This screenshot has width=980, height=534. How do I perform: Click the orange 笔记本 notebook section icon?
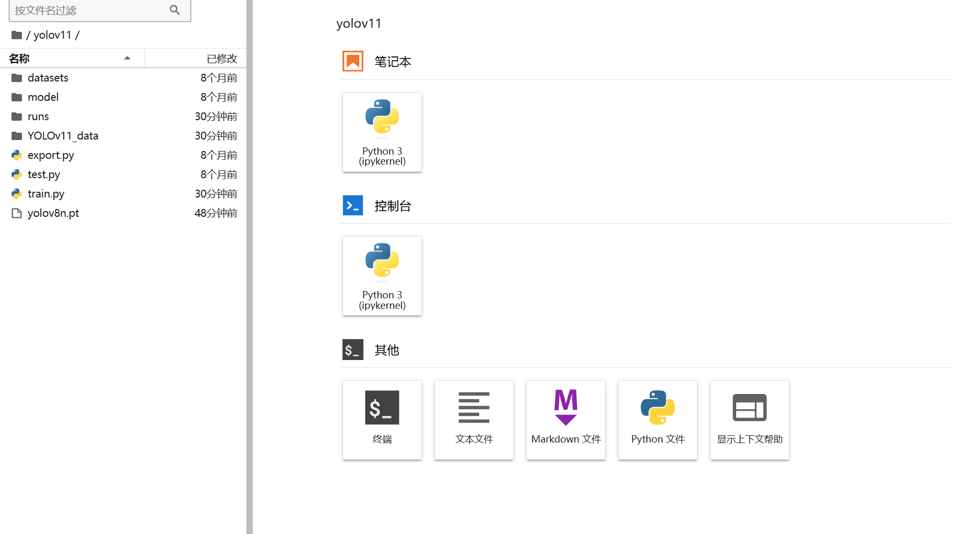tap(353, 61)
